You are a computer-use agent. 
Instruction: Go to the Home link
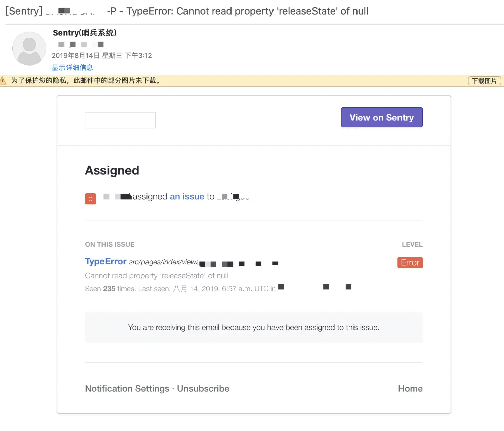[410, 388]
